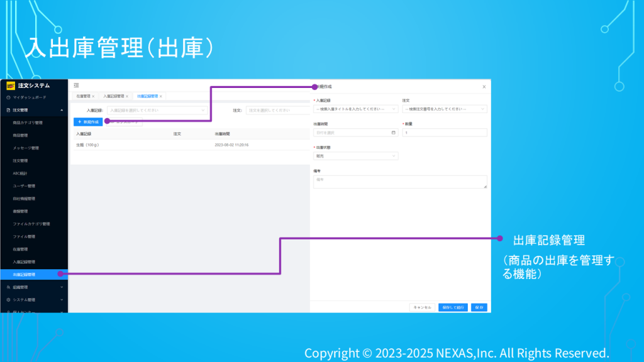Click the calendar icon in 出庫時間 field

pos(394,133)
